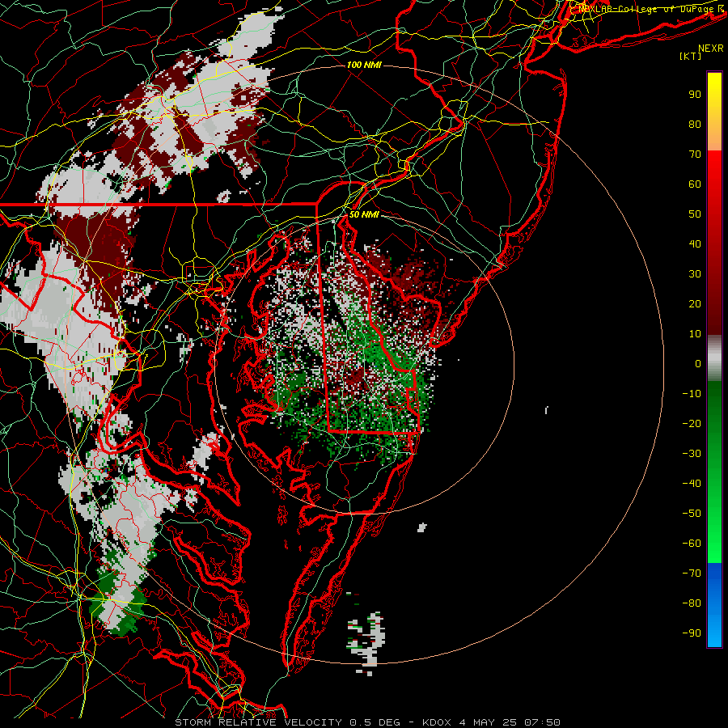728x728 pixels.
Task: Select the 40 knot scale value
Action: coord(695,243)
